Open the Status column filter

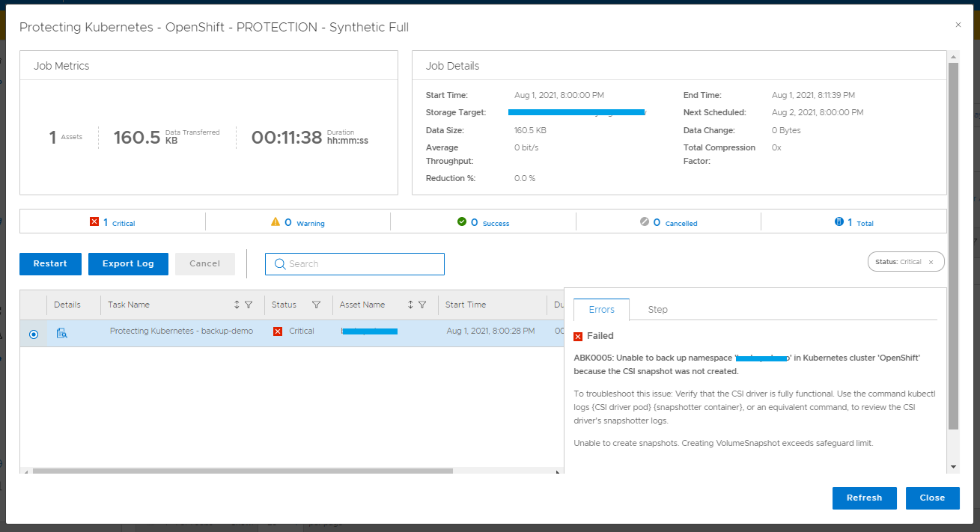pos(316,305)
